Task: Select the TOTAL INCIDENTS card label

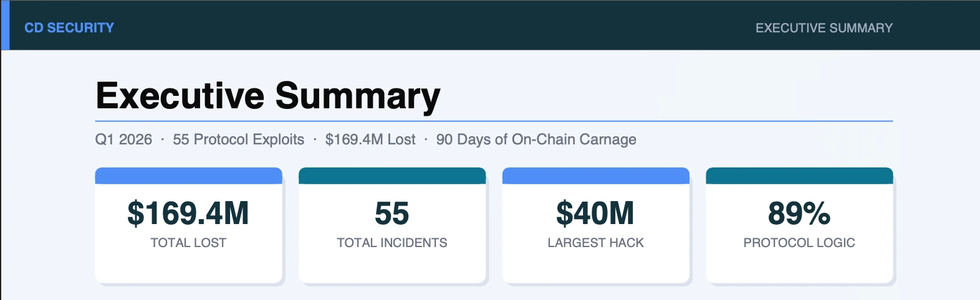Action: tap(392, 243)
